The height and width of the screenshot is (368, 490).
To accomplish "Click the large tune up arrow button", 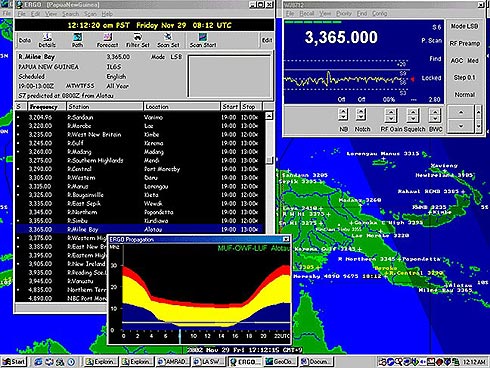I will [461, 112].
